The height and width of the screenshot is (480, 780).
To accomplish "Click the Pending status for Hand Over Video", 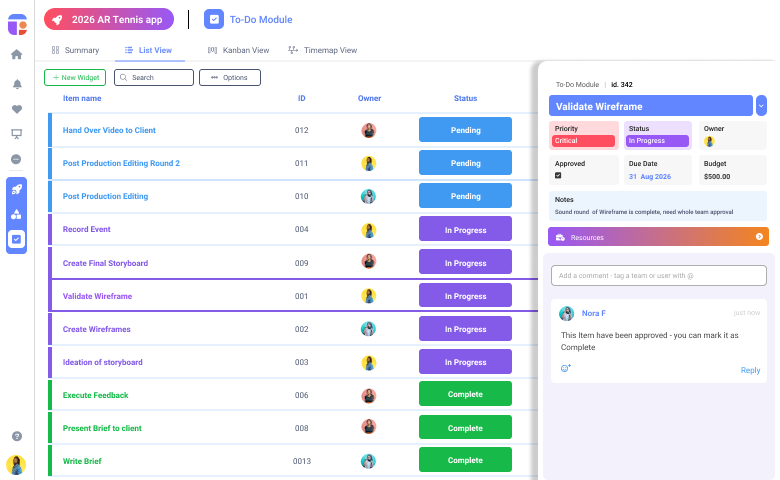I will point(465,130).
